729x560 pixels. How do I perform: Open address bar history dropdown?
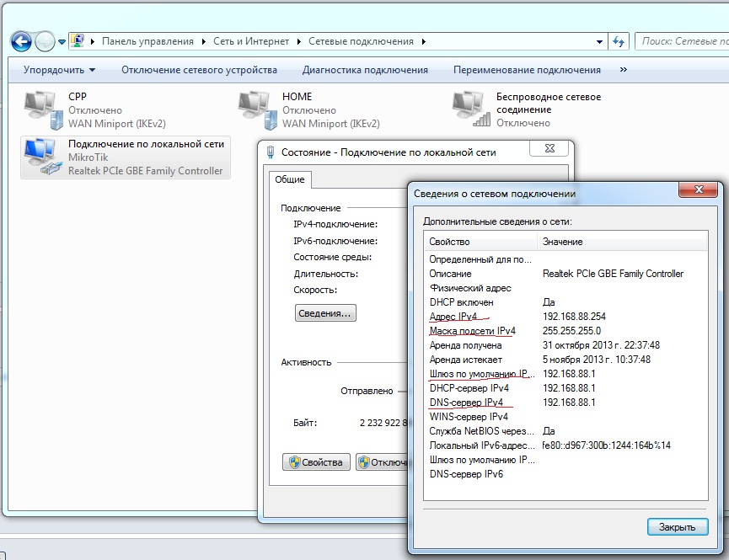[600, 42]
